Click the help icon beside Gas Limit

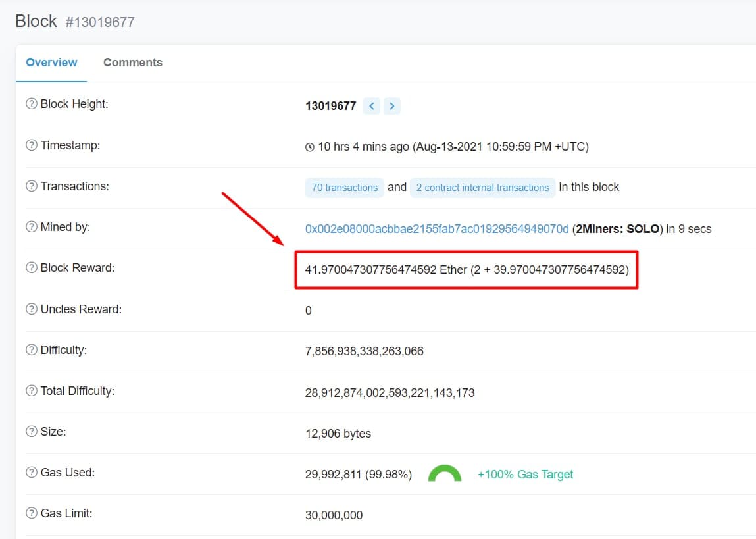tap(31, 515)
